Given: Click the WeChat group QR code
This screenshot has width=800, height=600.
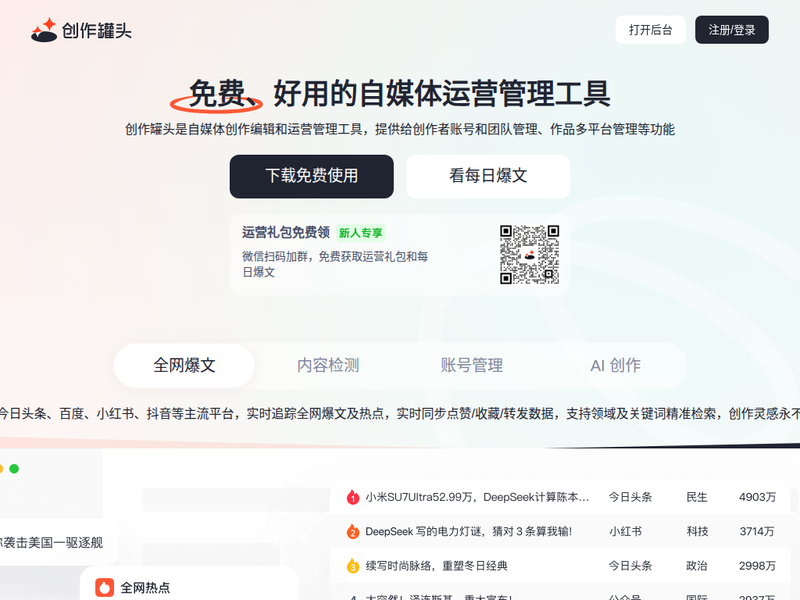Looking at the screenshot, I should [529, 255].
